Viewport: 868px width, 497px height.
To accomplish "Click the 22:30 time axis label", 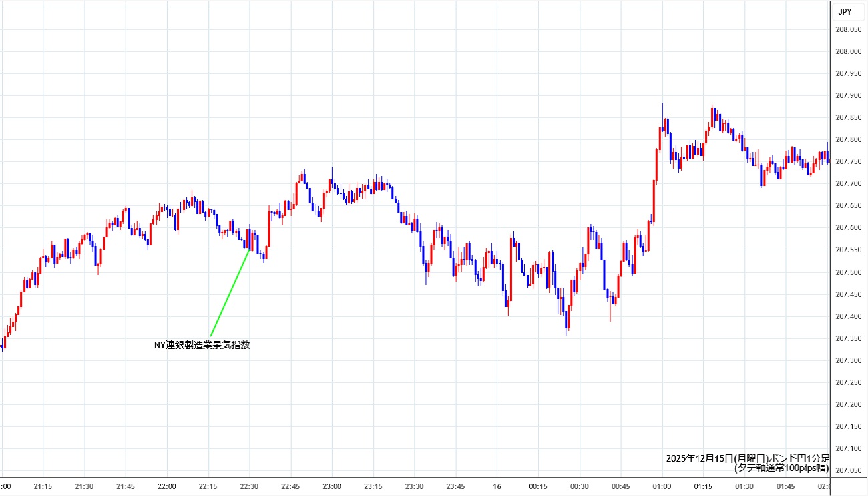I will pos(249,486).
